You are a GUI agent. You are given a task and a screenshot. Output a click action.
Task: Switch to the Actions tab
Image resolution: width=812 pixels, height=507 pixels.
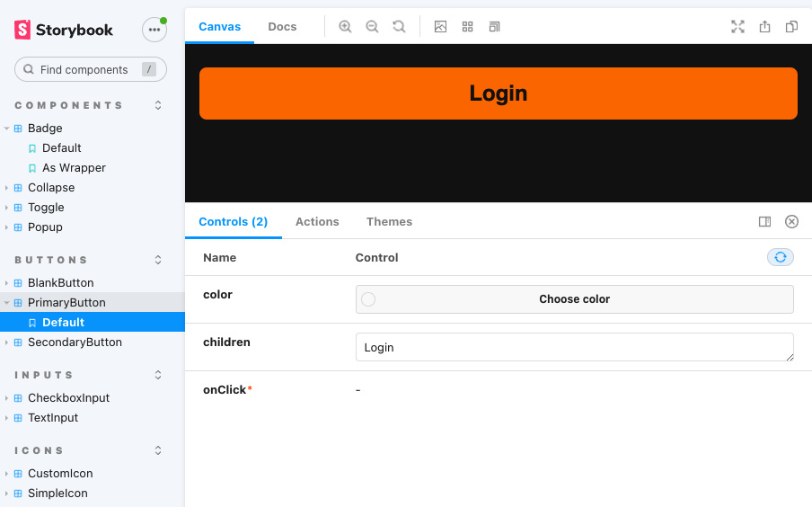(317, 221)
